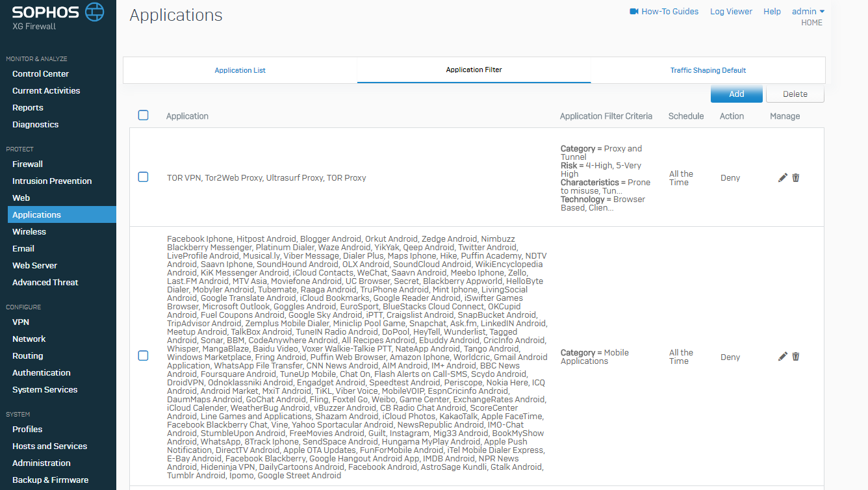Open VPN configuration

[21, 322]
